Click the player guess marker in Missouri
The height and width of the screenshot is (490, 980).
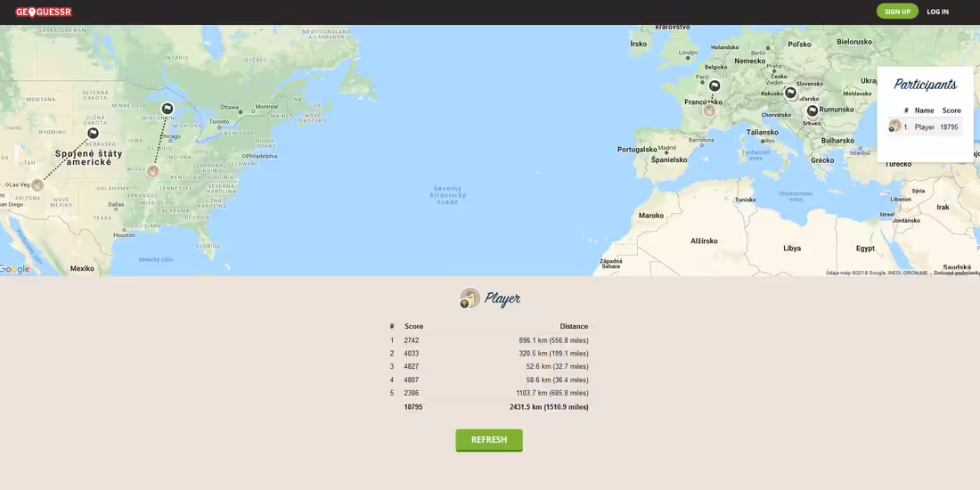click(153, 171)
